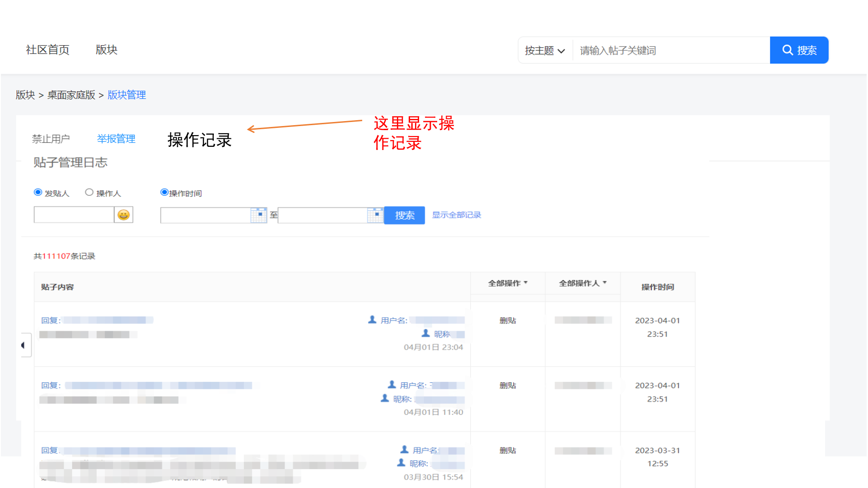Select the 操作时间 radio option

click(165, 192)
